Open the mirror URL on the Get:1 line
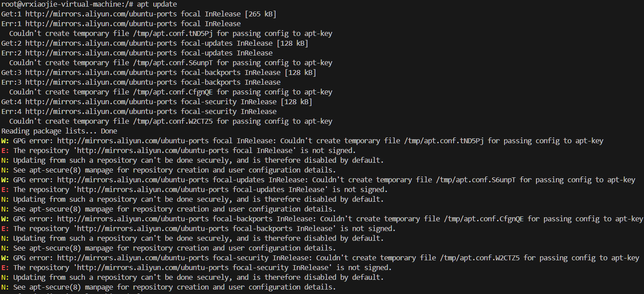The height and width of the screenshot is (294, 644). click(x=101, y=14)
